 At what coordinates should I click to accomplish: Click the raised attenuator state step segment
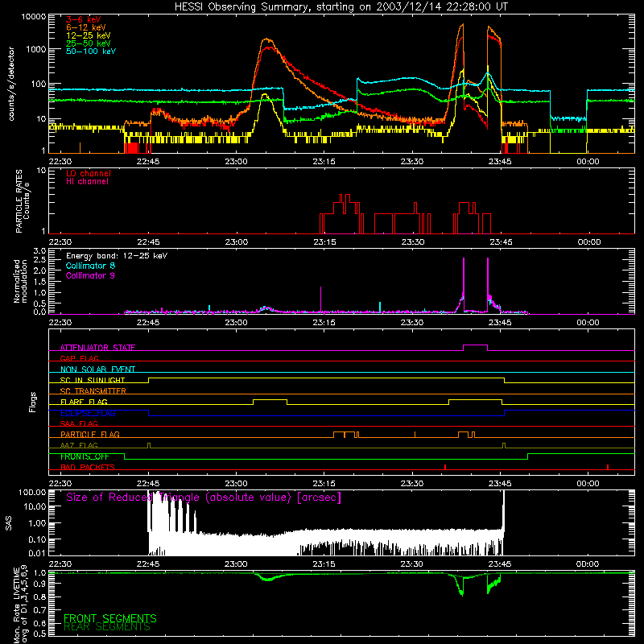tap(475, 345)
